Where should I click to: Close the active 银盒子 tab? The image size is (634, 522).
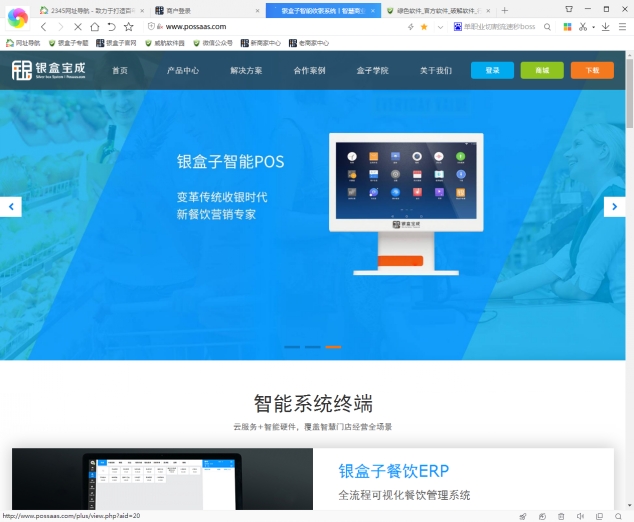(x=373, y=11)
